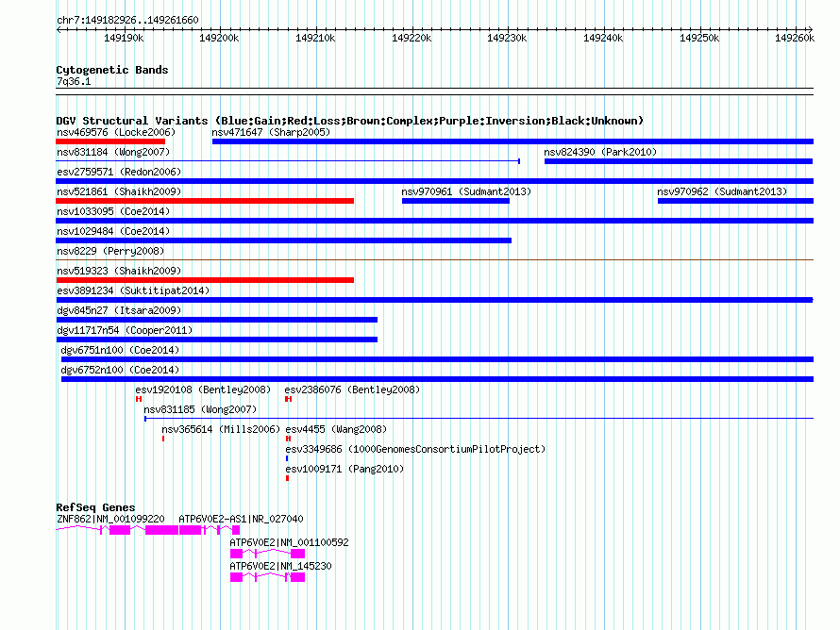This screenshot has height=630, width=840.
Task: Click small red marker under esv1009171
Action: (288, 478)
